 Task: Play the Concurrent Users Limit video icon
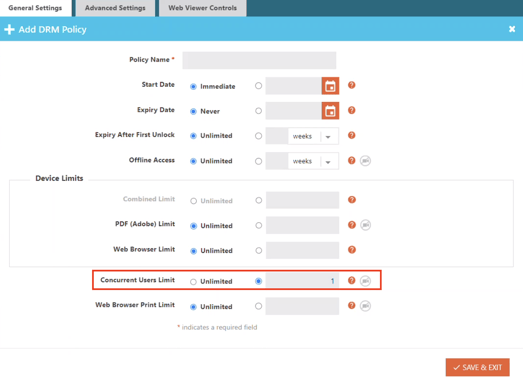pos(365,281)
